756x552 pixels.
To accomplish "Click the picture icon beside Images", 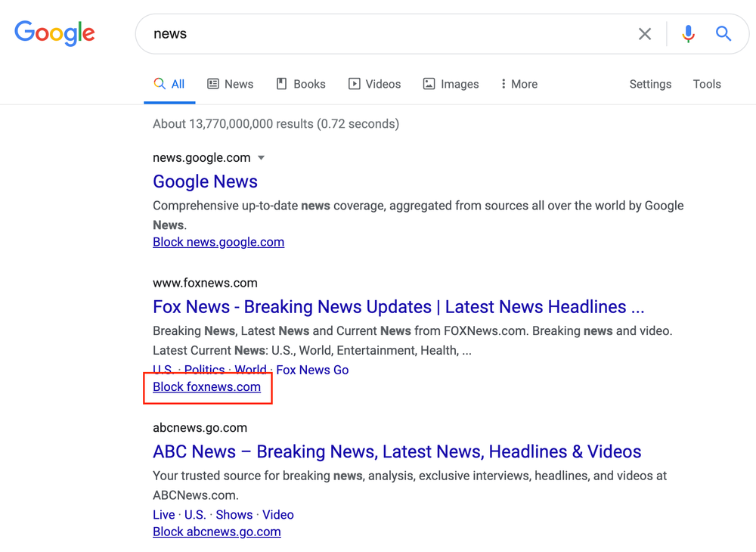I will pyautogui.click(x=429, y=83).
